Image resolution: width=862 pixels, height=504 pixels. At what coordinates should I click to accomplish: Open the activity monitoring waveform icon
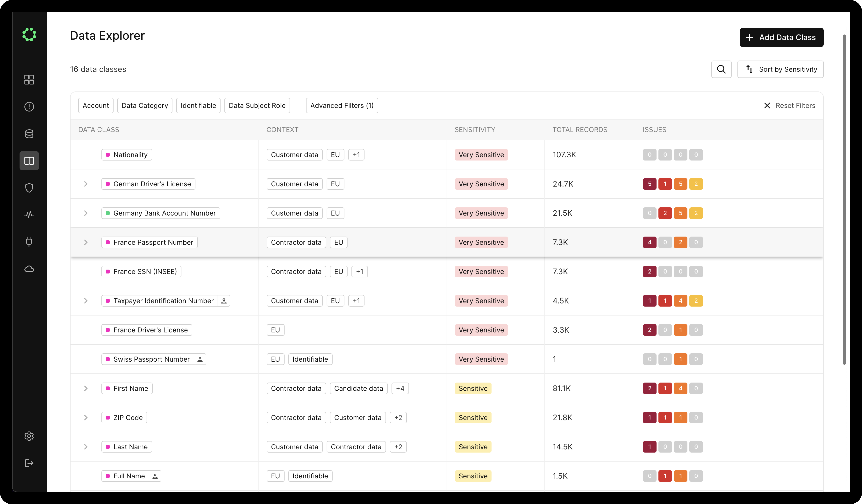29,214
